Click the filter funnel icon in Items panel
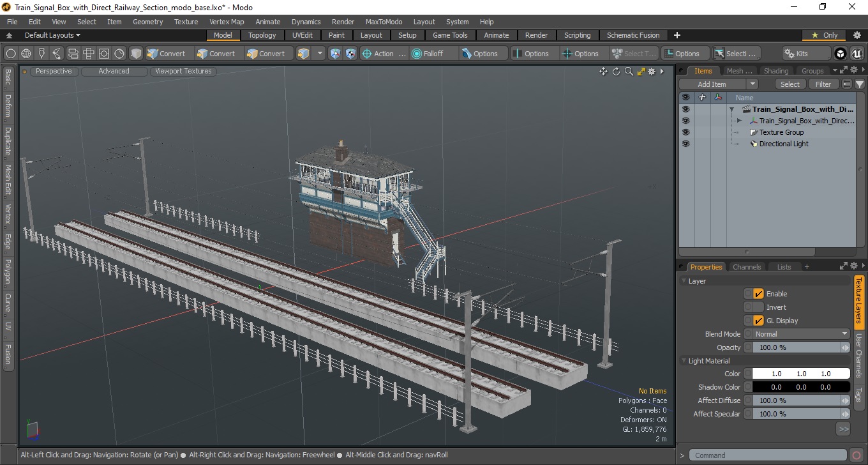Screen dimensions: 868x465 click(x=860, y=84)
